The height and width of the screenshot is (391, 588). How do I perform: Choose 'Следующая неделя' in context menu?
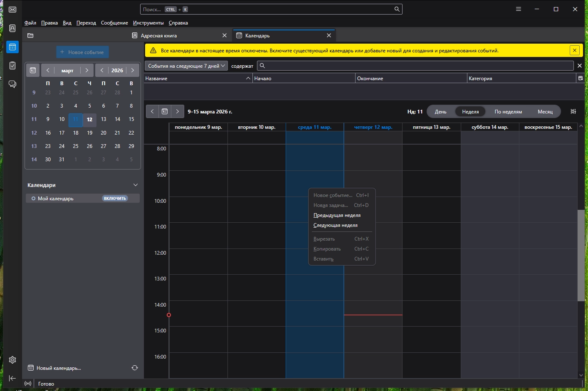pyautogui.click(x=335, y=225)
